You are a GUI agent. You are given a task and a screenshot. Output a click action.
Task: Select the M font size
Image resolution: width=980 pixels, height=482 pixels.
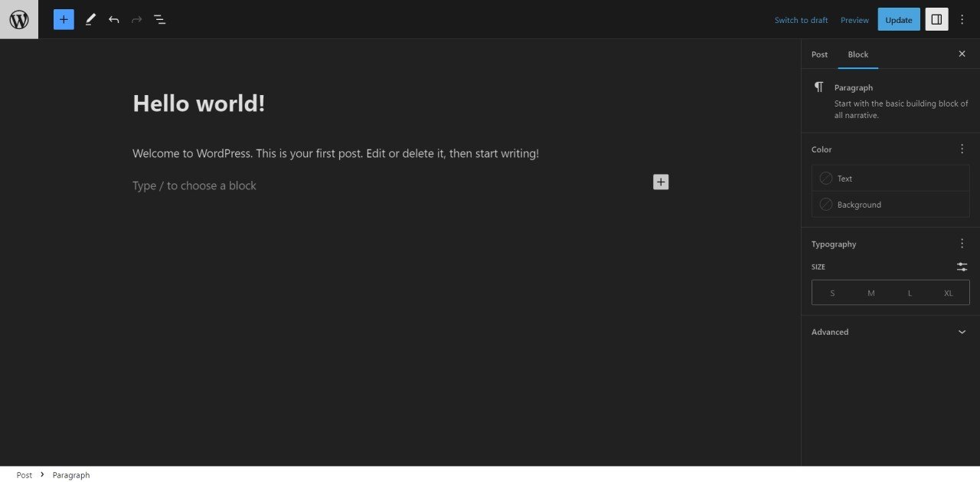[x=871, y=293]
